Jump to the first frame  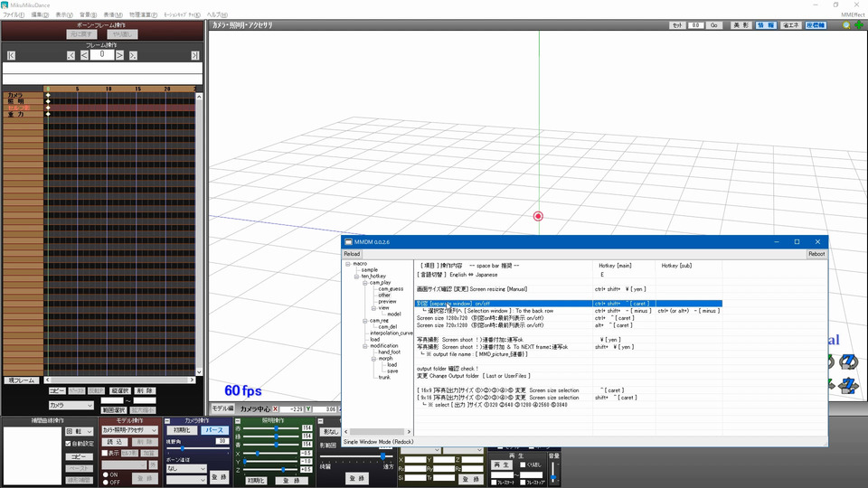click(x=11, y=55)
